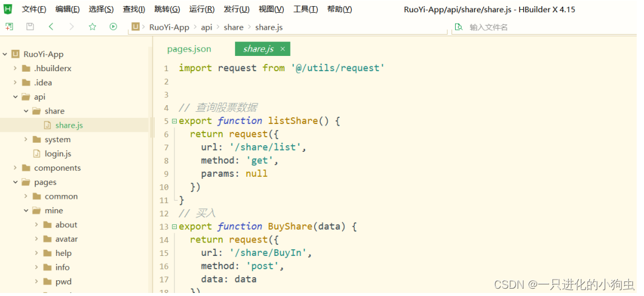Go back with the left arrow icon
This screenshot has height=296, width=644.
(51, 27)
